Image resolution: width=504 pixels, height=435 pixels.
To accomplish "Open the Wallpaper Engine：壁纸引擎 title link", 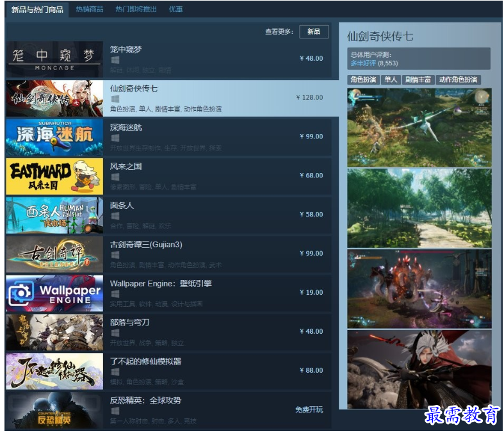I will [161, 283].
